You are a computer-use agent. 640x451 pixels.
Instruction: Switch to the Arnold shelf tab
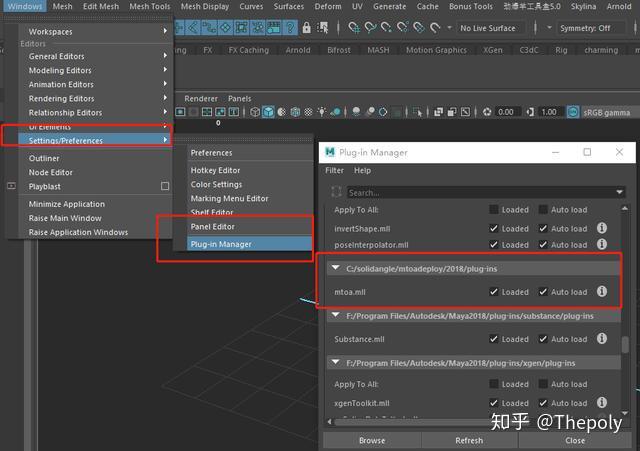[x=298, y=50]
